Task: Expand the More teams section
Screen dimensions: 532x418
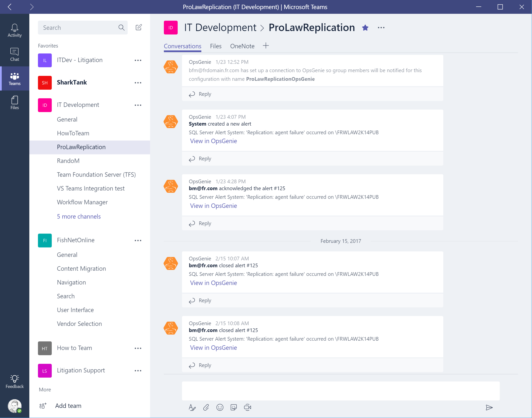Action: click(45, 389)
